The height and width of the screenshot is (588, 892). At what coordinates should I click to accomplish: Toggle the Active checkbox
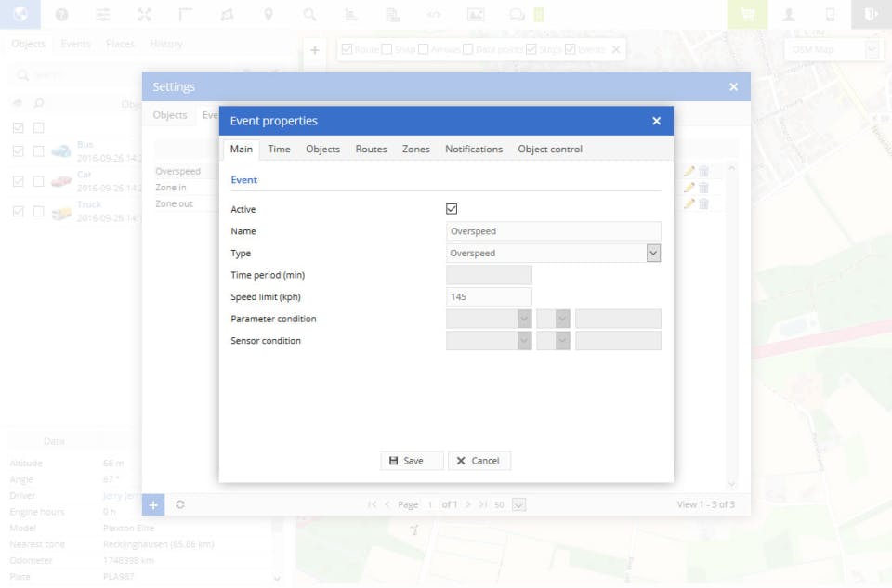point(452,209)
